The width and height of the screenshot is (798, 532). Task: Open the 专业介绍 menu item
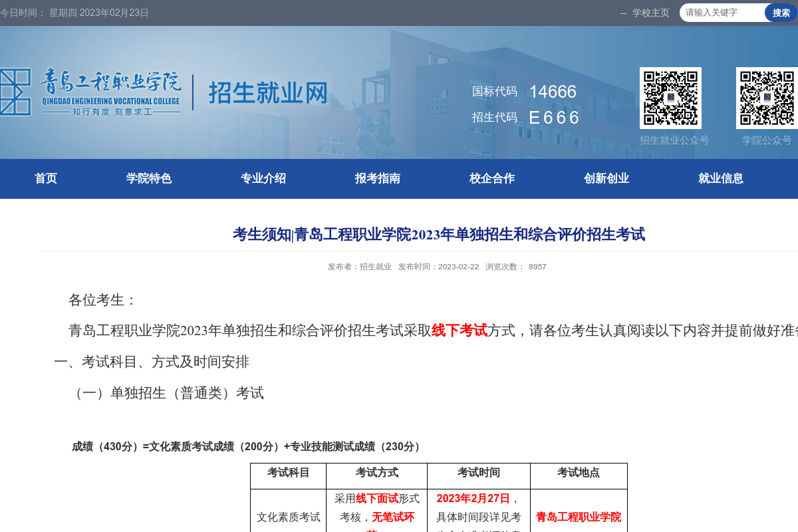(263, 178)
